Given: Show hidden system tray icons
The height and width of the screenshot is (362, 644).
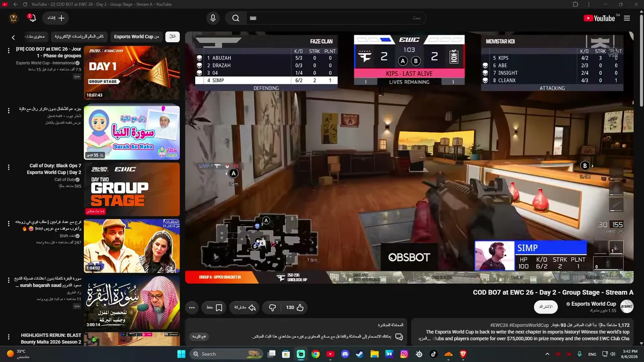Looking at the screenshot, I should tap(547, 354).
